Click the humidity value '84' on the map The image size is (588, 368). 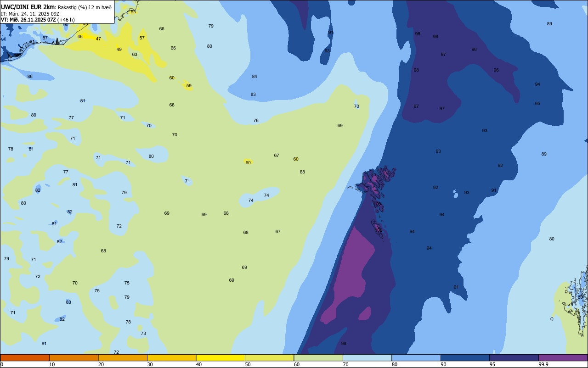click(x=254, y=77)
